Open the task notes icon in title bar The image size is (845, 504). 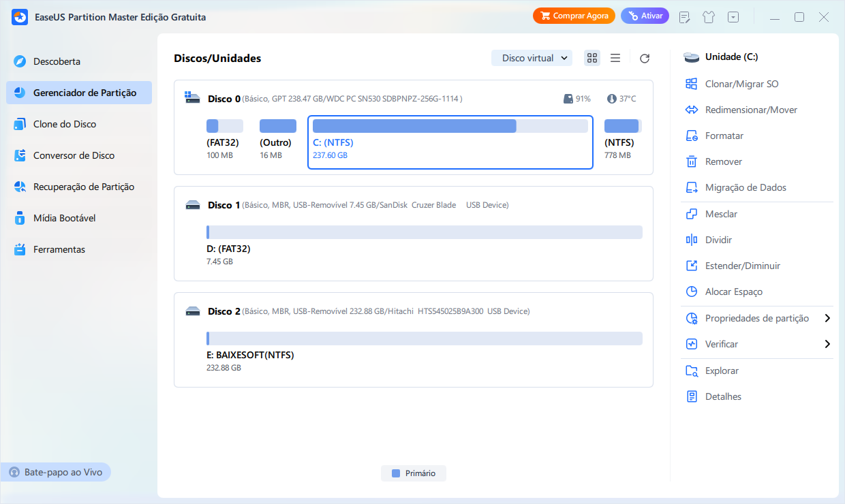tap(685, 17)
